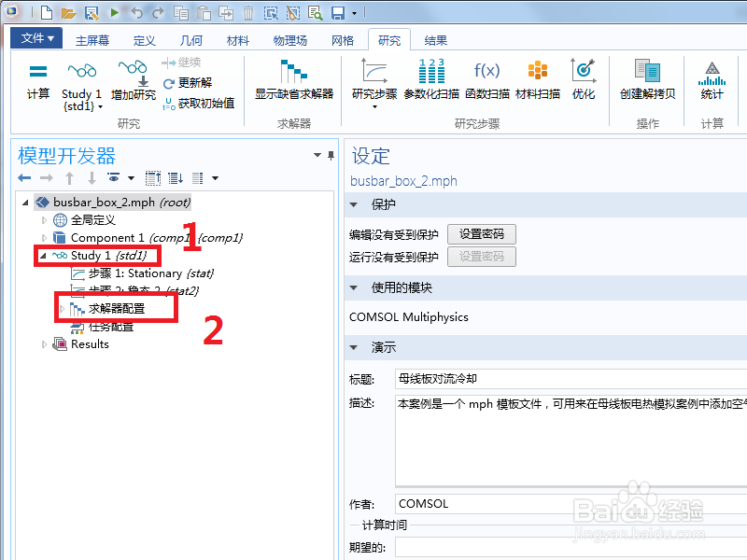Screen dimensions: 747x560
Task: Collapse the Study 1 tree node
Action: [43, 256]
